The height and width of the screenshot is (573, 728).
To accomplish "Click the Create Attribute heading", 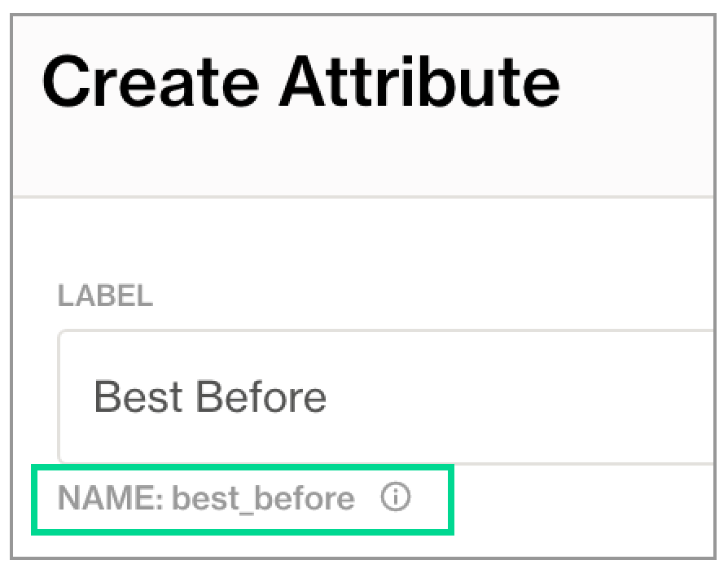I will [300, 83].
